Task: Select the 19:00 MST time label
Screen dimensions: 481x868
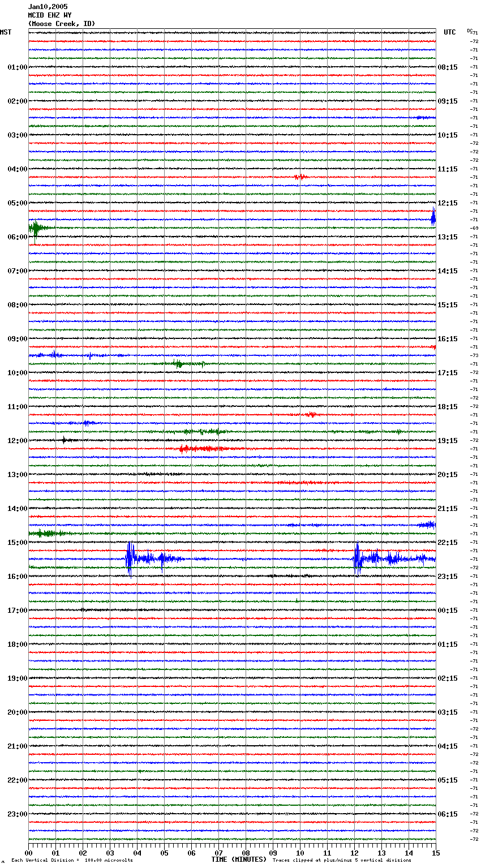Action: tap(18, 678)
